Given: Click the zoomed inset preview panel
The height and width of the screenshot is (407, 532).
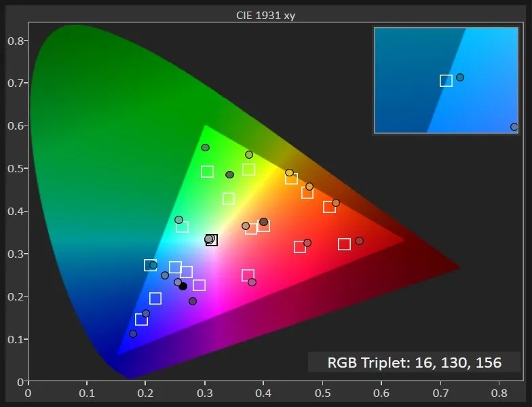Looking at the screenshot, I should point(446,80).
